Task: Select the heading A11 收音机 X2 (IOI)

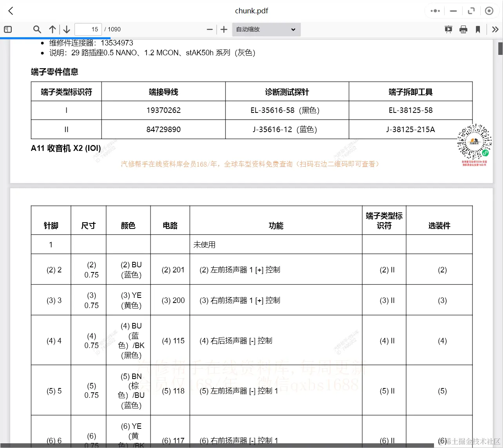Action: click(x=66, y=148)
